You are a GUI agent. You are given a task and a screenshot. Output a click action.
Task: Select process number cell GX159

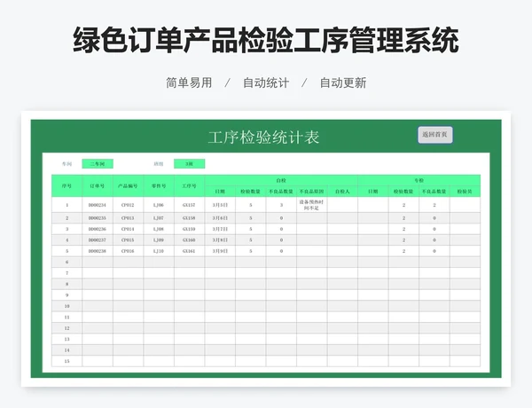coord(190,229)
